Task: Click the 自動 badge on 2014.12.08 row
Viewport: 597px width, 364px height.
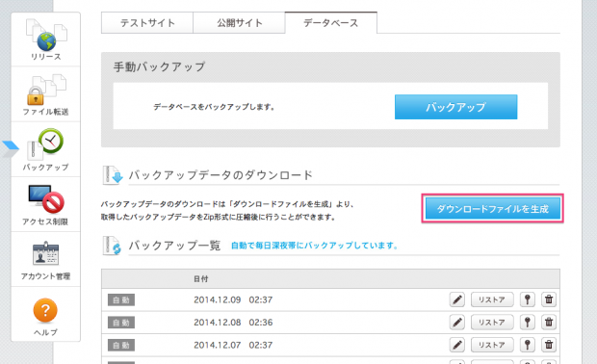Action: pyautogui.click(x=121, y=323)
